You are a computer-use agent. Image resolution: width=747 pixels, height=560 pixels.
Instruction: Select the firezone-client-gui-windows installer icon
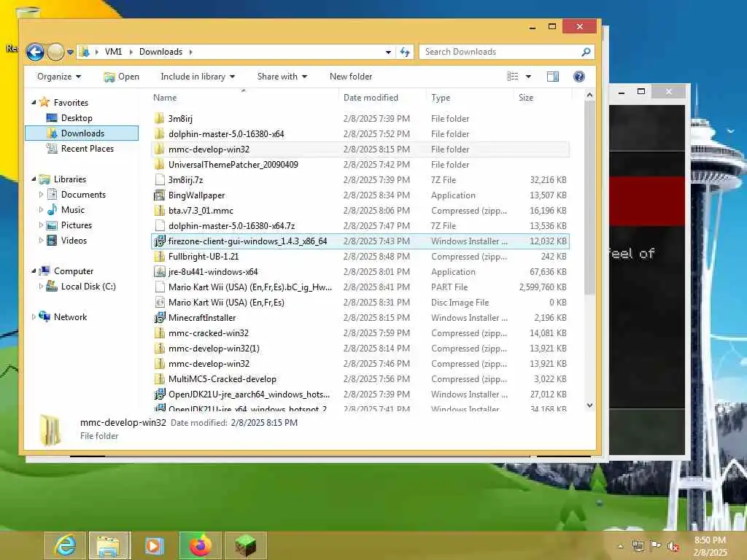(x=160, y=241)
